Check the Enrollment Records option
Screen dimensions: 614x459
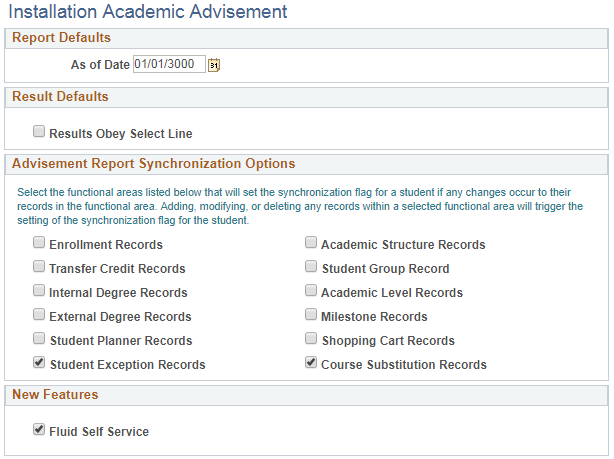pos(39,243)
